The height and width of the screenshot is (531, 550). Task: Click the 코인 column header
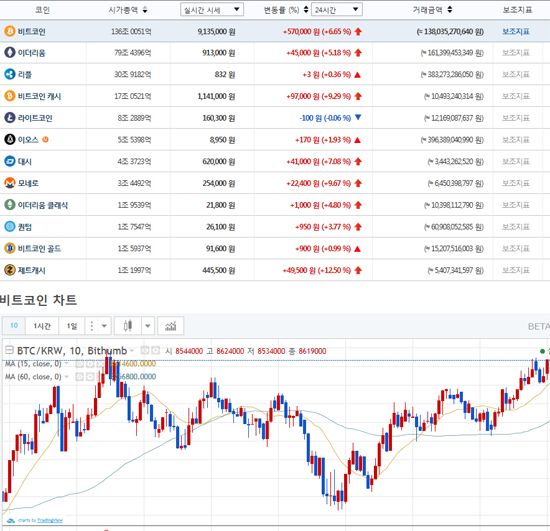42,10
